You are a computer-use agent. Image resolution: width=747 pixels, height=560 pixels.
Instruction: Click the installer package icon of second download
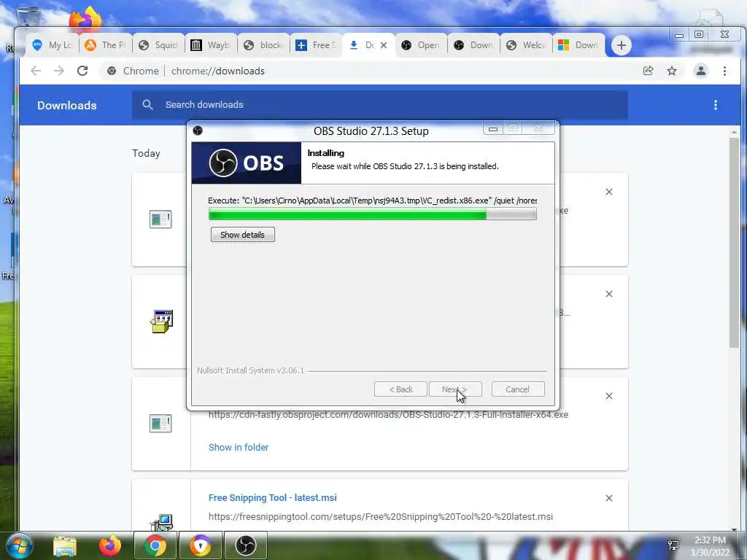pos(161,322)
